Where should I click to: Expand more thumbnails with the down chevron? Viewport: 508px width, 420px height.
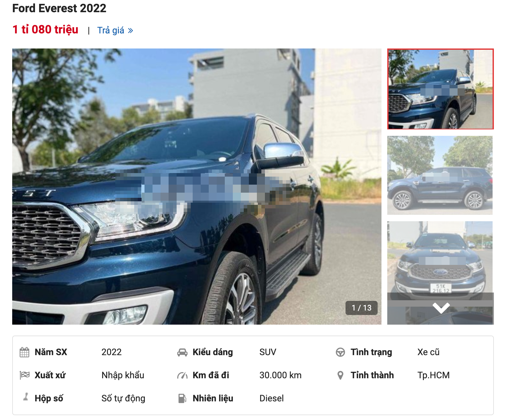441,308
